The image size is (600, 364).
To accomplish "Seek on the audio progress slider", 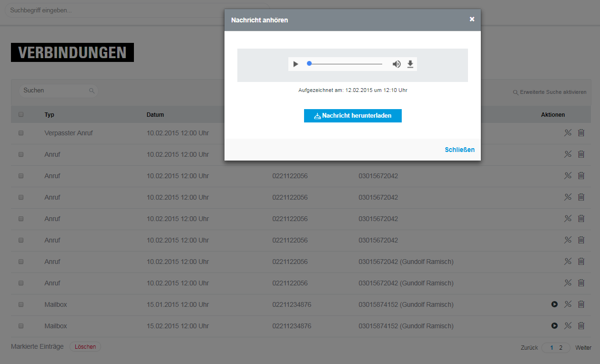I will (x=346, y=64).
